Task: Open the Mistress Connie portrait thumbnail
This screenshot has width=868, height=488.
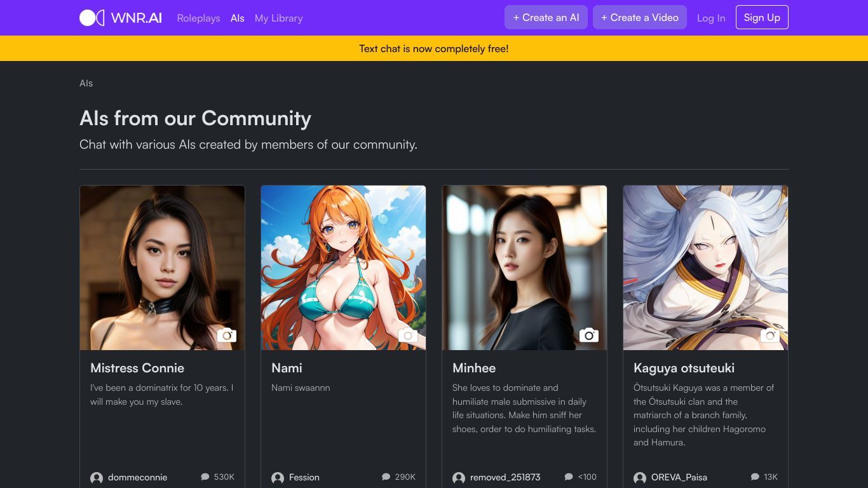Action: coord(162,268)
